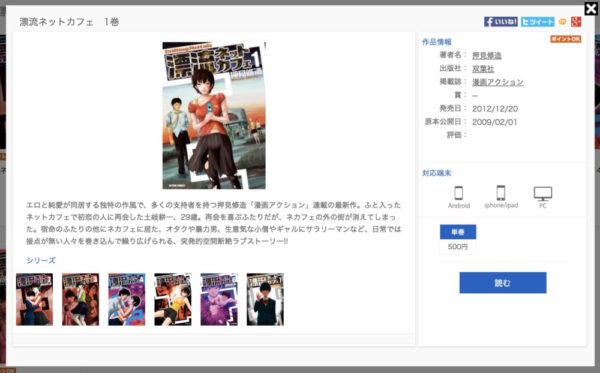Open author link 押見修造

coord(486,55)
